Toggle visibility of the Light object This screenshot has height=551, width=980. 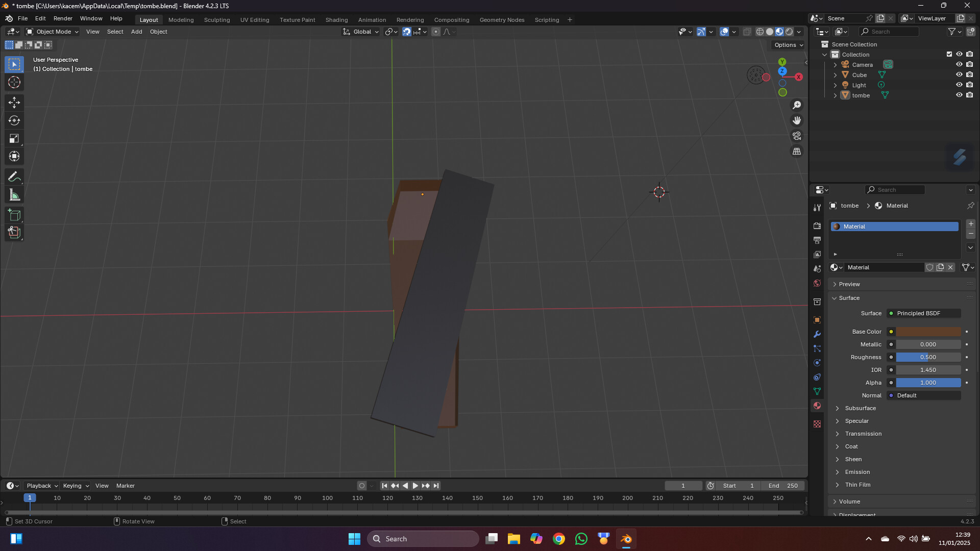pyautogui.click(x=959, y=85)
